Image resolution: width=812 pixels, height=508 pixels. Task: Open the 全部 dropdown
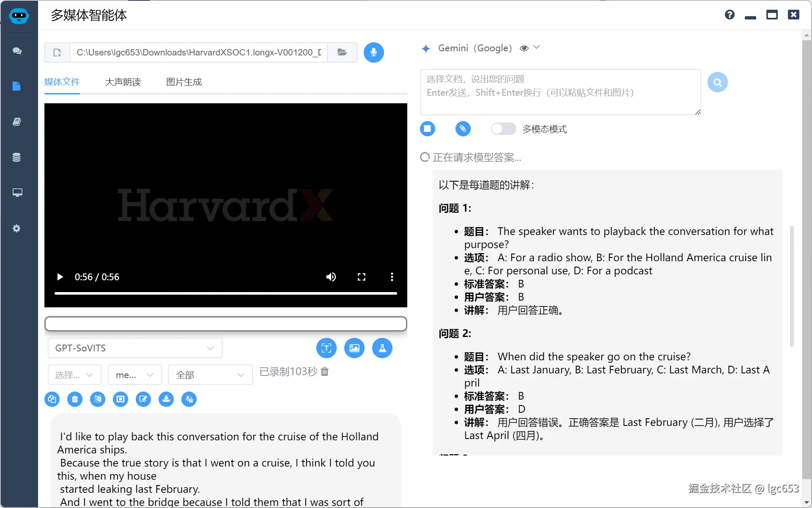[210, 375]
